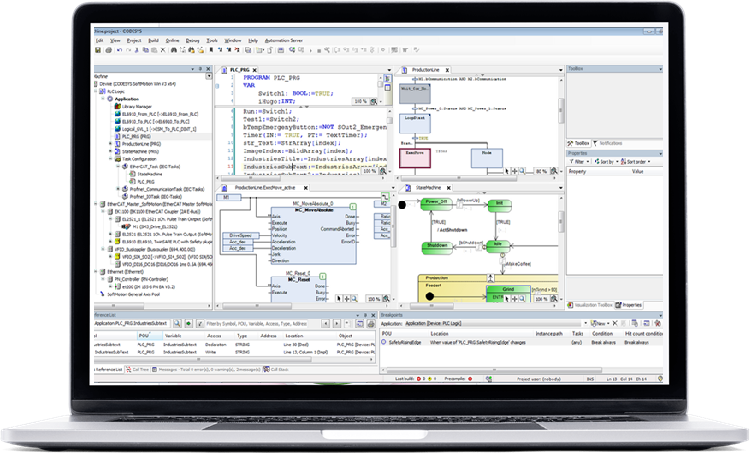
Task: Select the magnifier tool in ProductionLine editor
Action: pyautogui.click(x=522, y=171)
